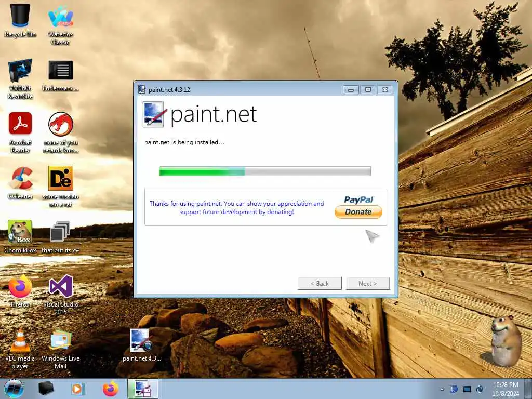Select the Endermanc... desktop shortcut
This screenshot has width=532, height=399.
point(60,76)
